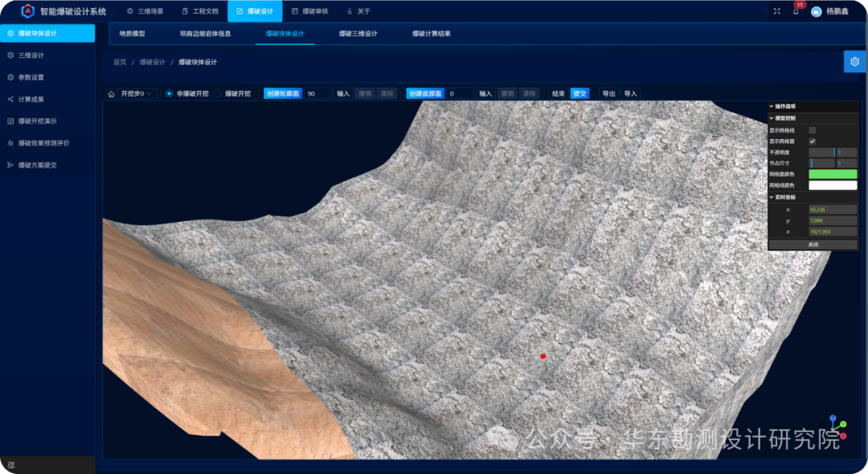Enable the 显示网格线 checkbox
The width and height of the screenshot is (868, 474).
[812, 130]
